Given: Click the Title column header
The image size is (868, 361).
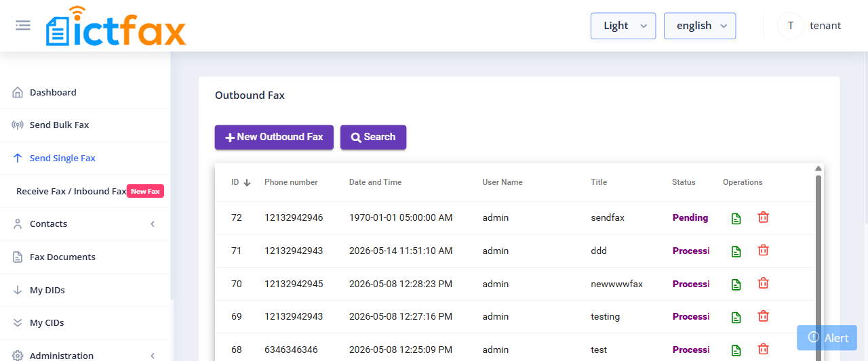Looking at the screenshot, I should 599,182.
